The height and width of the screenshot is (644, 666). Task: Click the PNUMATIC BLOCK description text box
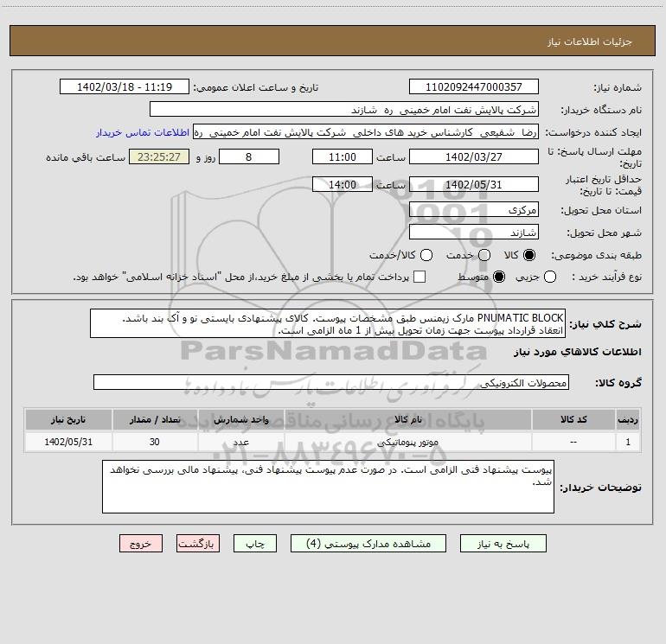(x=328, y=323)
